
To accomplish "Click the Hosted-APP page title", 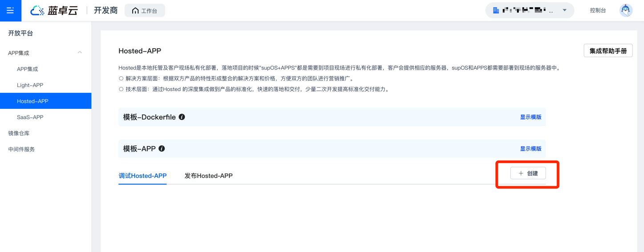I will [140, 51].
